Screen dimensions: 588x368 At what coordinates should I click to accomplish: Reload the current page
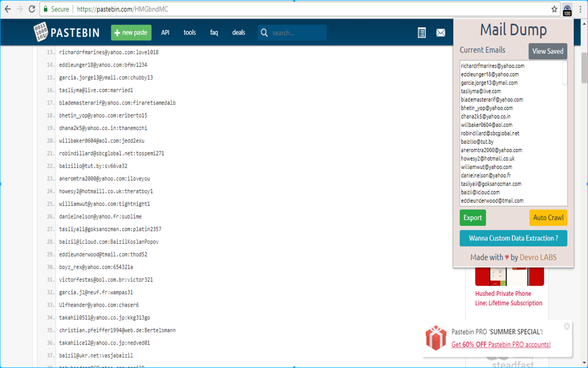coord(32,9)
